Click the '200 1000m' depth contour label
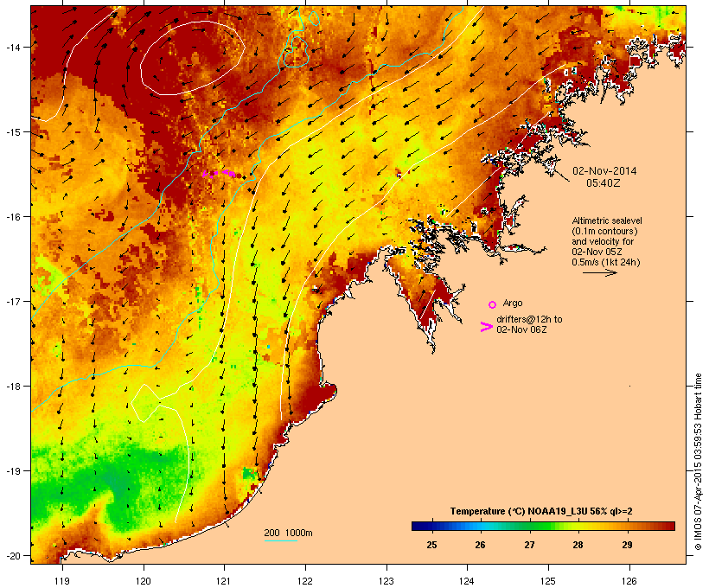The width and height of the screenshot is (709, 588). (288, 533)
